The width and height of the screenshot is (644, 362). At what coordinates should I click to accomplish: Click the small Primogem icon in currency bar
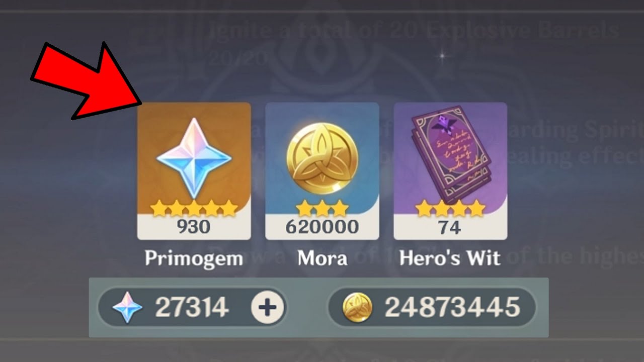127,307
